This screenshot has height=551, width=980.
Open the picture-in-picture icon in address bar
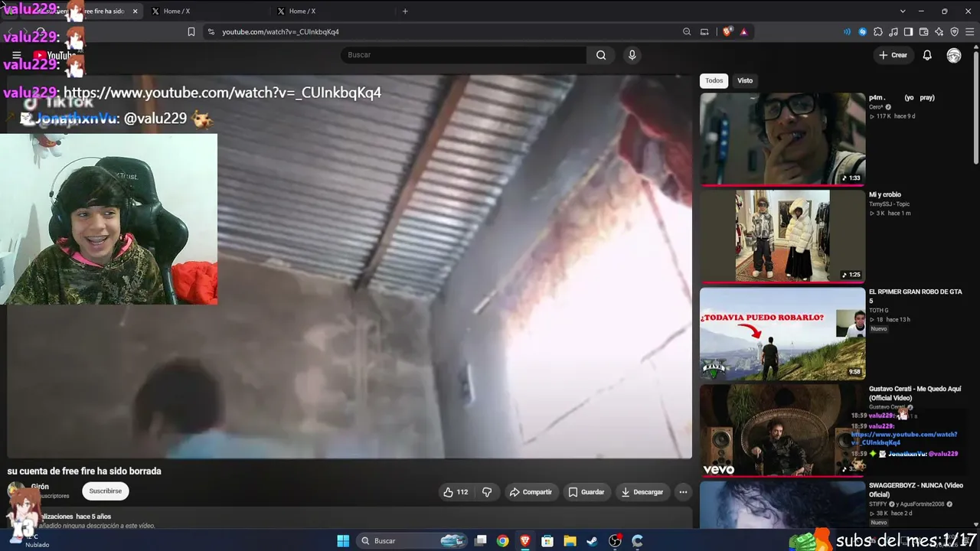click(x=704, y=31)
